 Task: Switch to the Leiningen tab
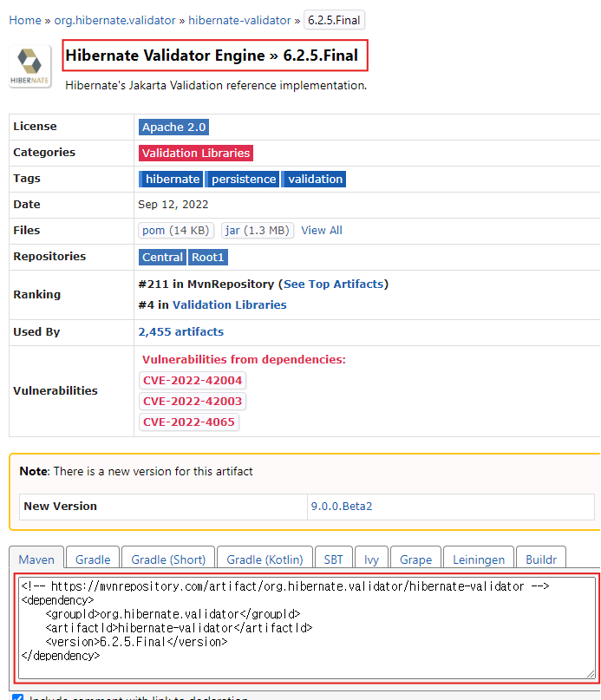(479, 559)
